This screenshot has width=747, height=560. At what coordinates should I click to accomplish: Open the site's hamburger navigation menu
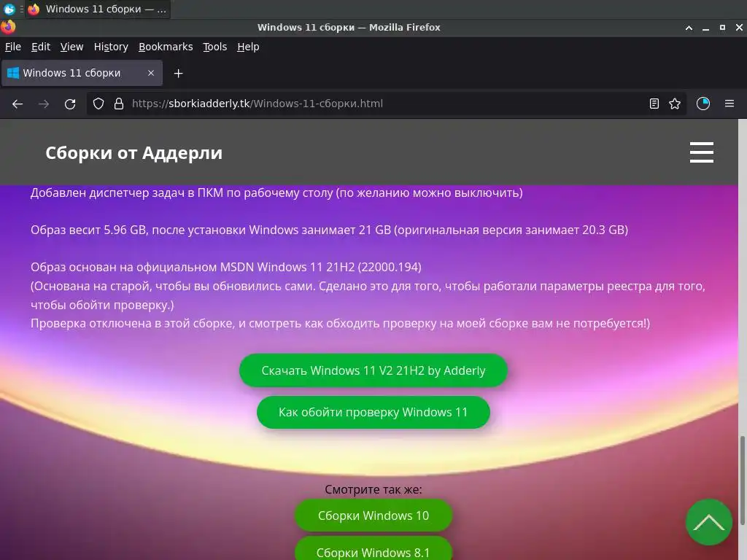pyautogui.click(x=702, y=152)
